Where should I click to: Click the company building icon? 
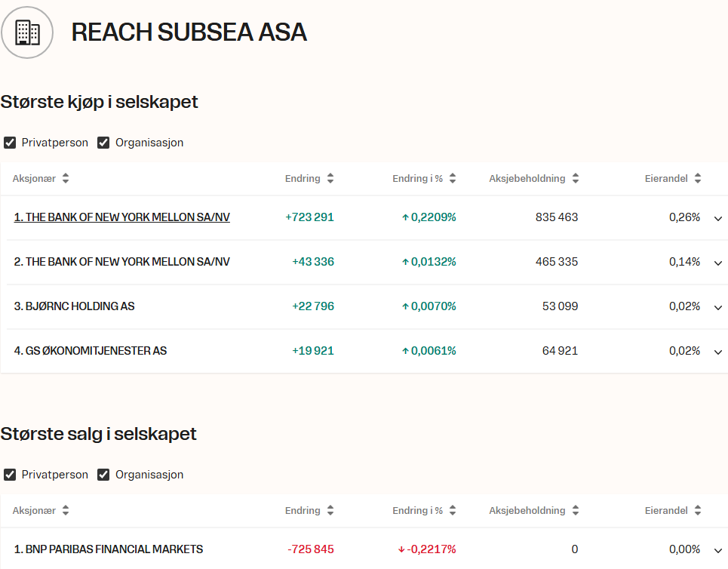click(x=27, y=32)
